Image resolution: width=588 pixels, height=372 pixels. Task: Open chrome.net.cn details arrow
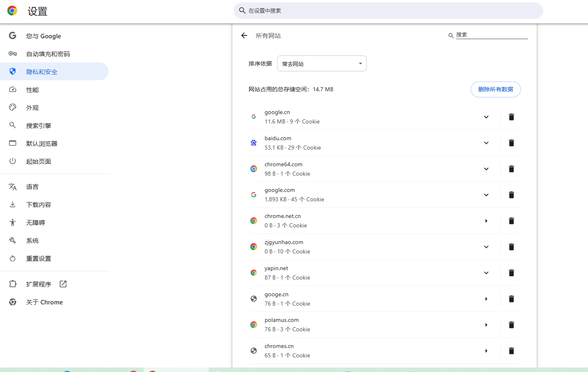[486, 221]
